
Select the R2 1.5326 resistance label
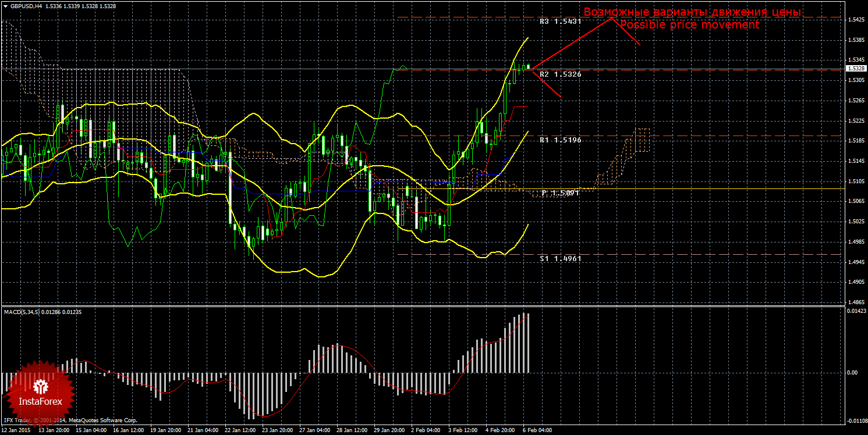[561, 74]
